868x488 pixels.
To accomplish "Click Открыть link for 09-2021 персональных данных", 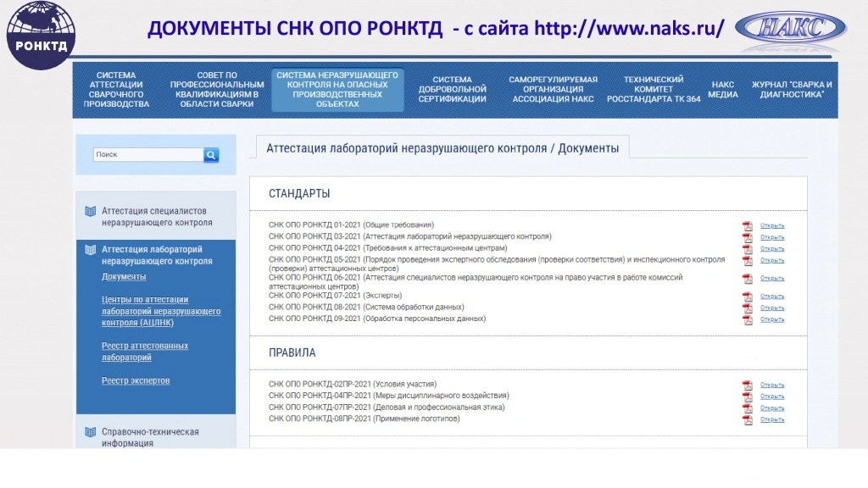I will tap(772, 319).
